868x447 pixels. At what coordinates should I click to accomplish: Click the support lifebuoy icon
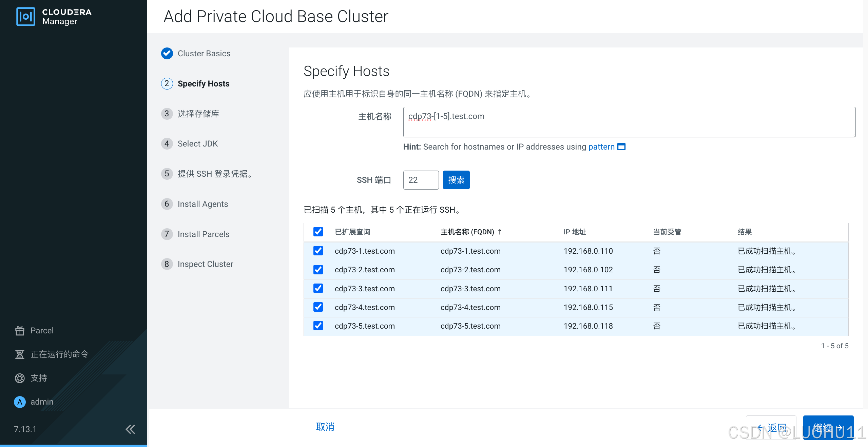point(20,378)
